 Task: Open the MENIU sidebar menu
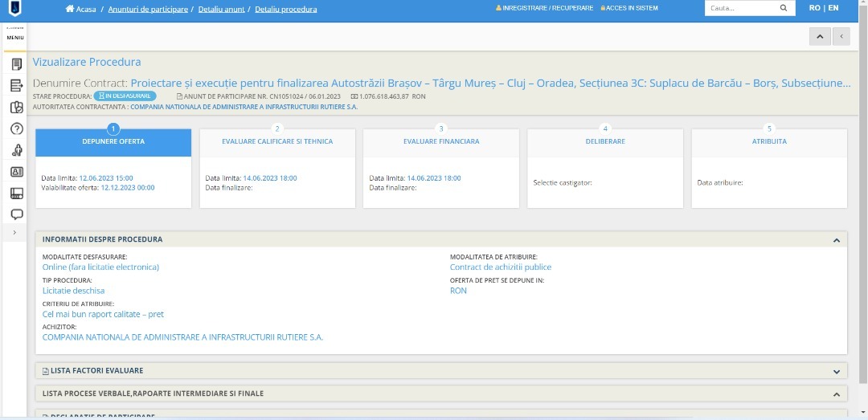14,37
